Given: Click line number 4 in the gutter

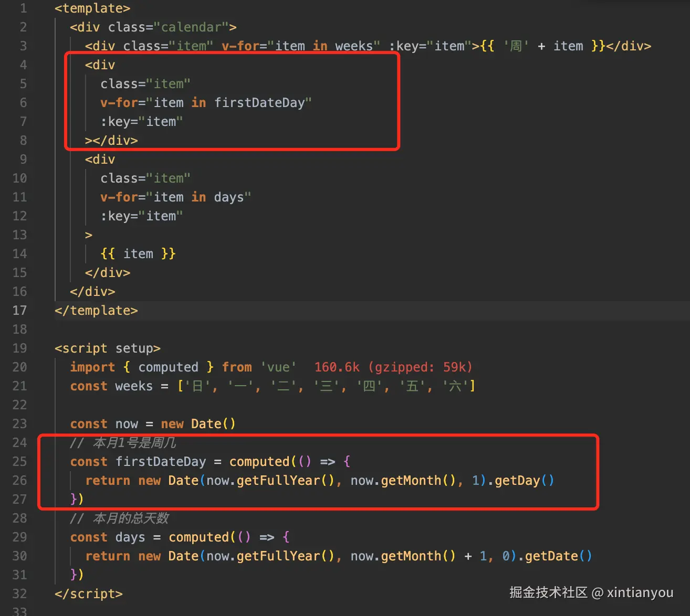Looking at the screenshot, I should point(23,65).
